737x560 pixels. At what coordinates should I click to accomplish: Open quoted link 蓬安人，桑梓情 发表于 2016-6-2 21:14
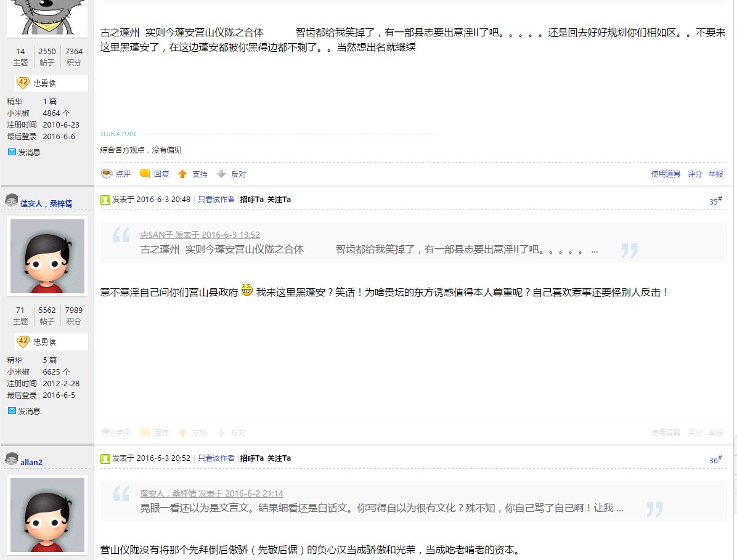[211, 493]
